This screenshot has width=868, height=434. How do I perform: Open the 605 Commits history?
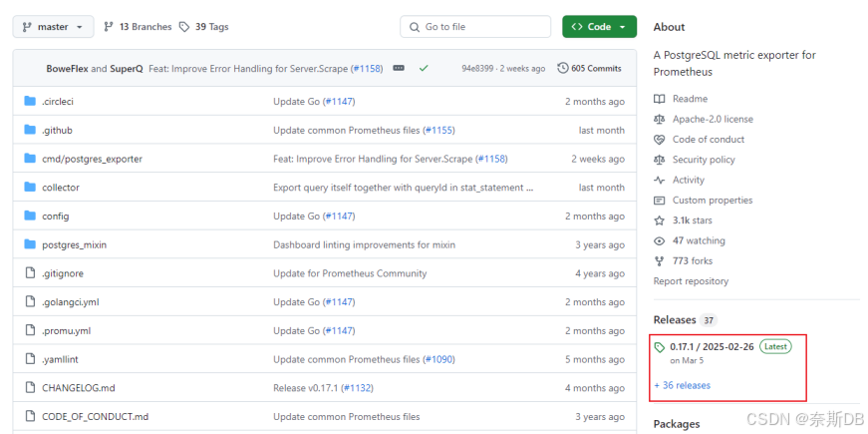590,68
